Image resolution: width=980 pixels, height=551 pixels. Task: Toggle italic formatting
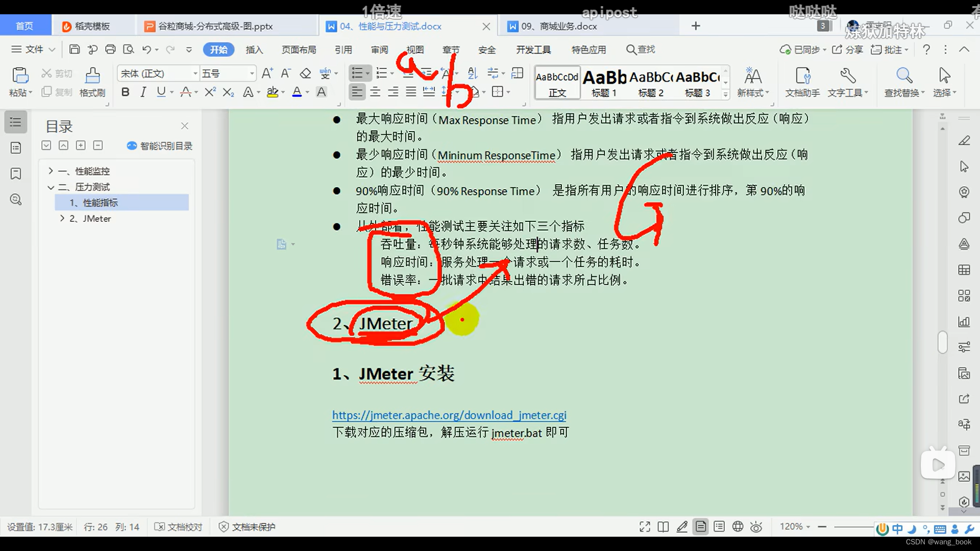[143, 92]
